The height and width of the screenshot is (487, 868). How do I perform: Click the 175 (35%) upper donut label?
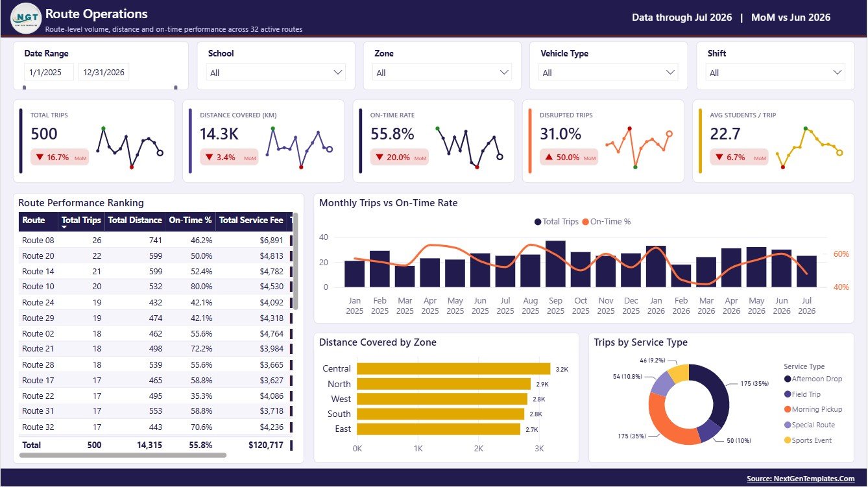click(754, 384)
